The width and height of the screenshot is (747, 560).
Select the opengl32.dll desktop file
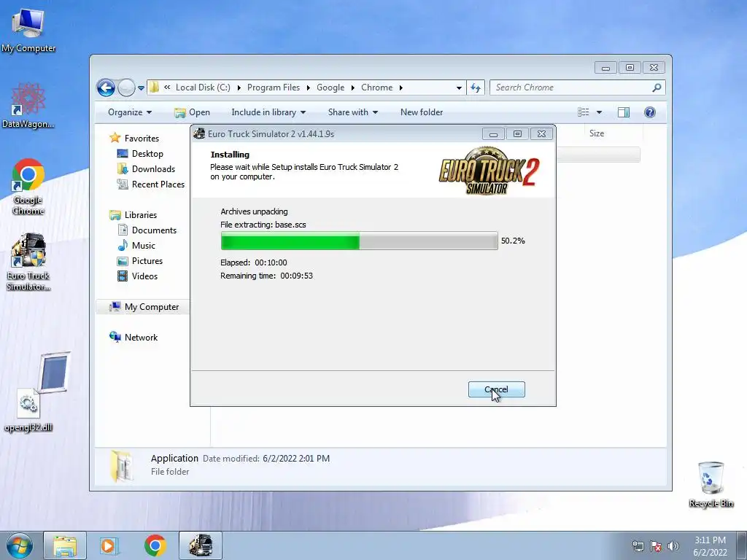(x=28, y=410)
